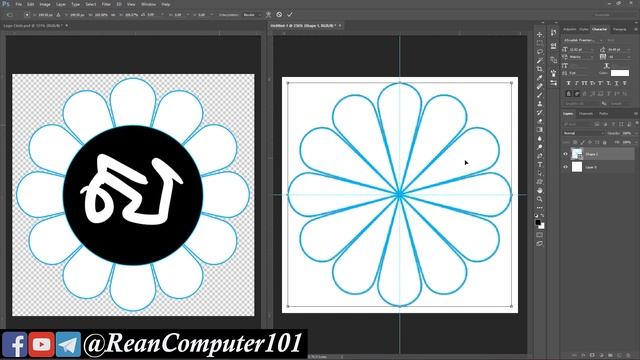
Task: Select the Shape tool
Action: [x=540, y=182]
